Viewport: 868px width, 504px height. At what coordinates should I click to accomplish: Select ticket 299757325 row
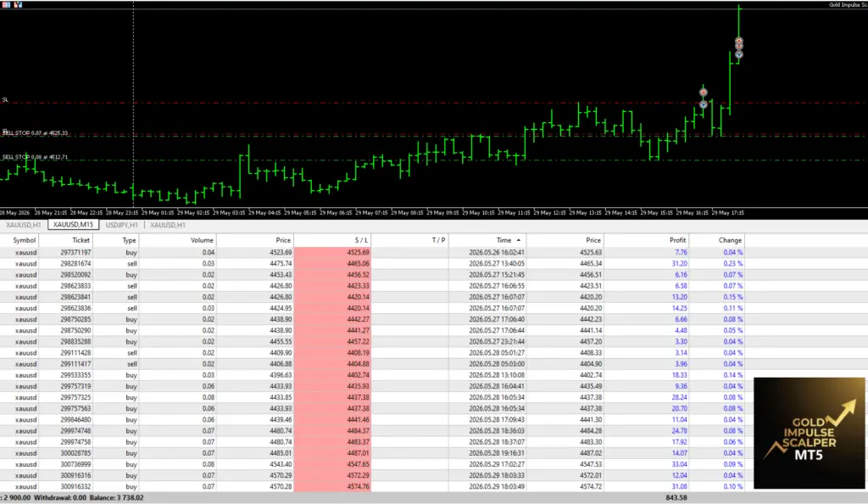(x=372, y=397)
